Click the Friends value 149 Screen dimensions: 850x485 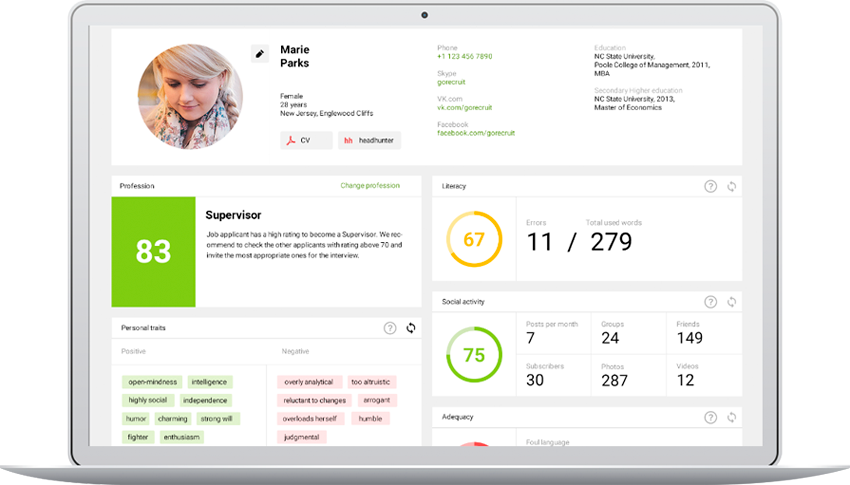pyautogui.click(x=690, y=338)
